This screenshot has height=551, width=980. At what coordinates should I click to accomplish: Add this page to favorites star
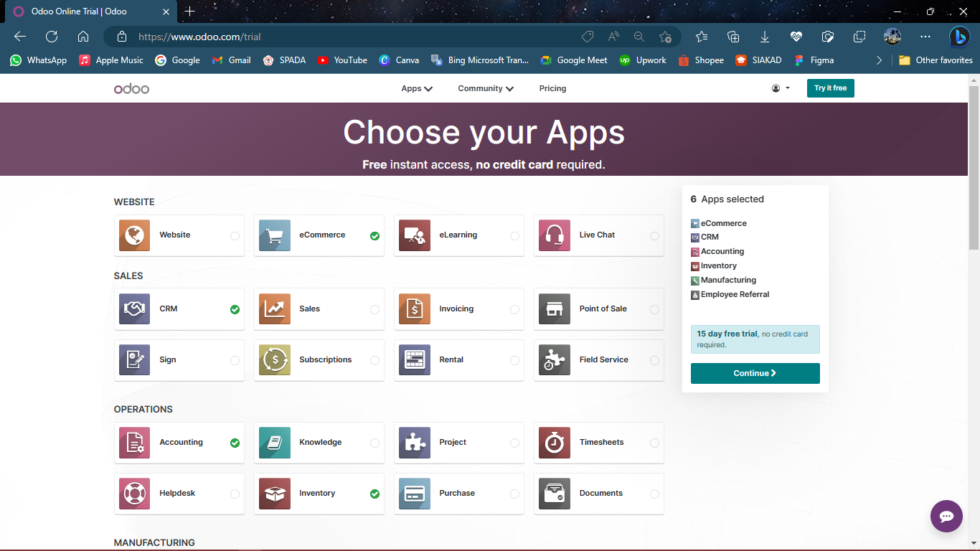[x=665, y=37]
